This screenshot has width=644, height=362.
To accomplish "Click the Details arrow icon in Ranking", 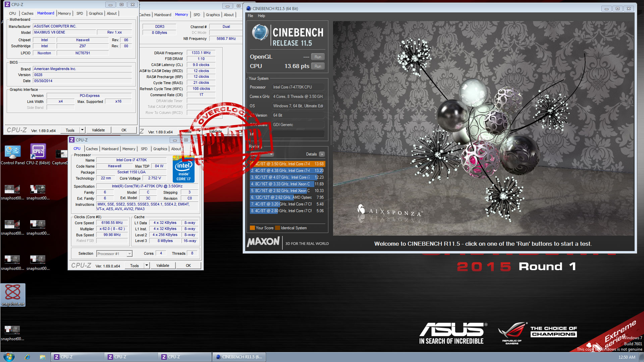I will [x=322, y=154].
